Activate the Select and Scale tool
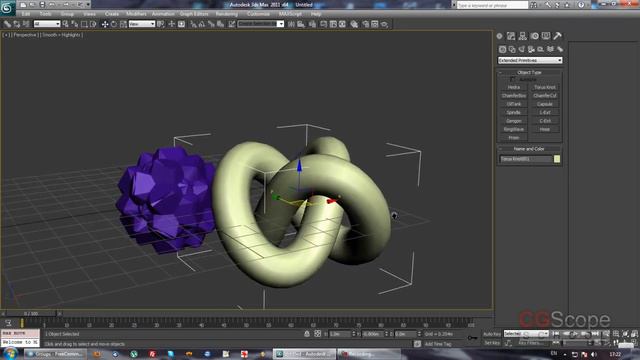640x360 pixels. (x=123, y=24)
